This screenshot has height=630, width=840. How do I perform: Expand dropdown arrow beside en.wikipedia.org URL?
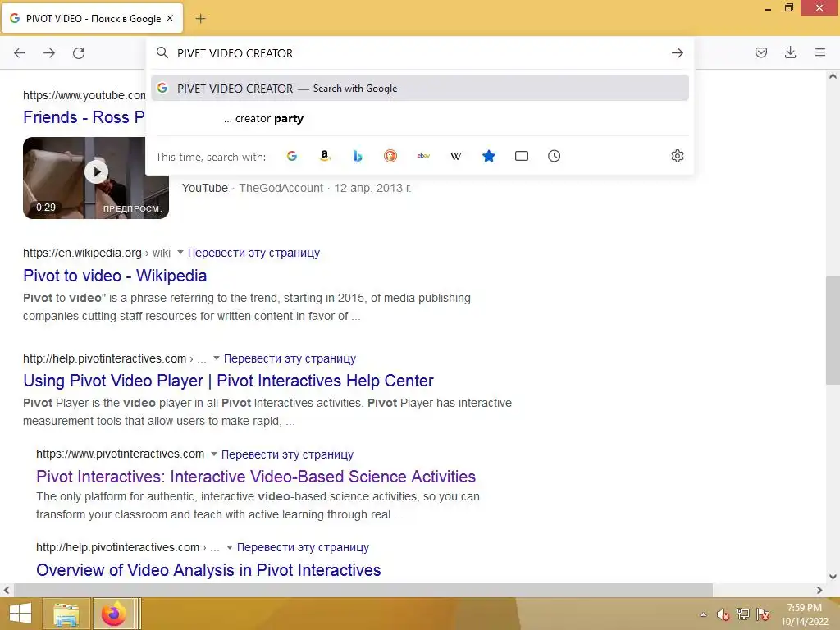[x=180, y=253]
